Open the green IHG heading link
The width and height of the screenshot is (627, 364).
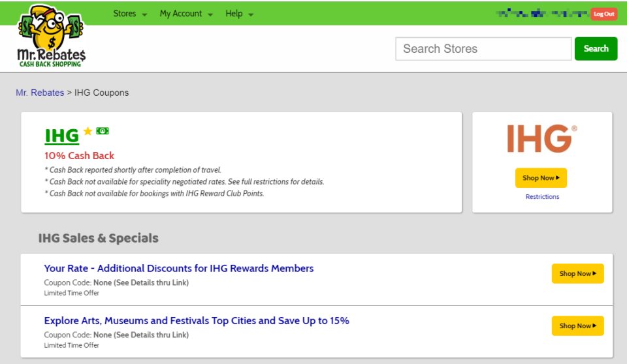click(61, 136)
